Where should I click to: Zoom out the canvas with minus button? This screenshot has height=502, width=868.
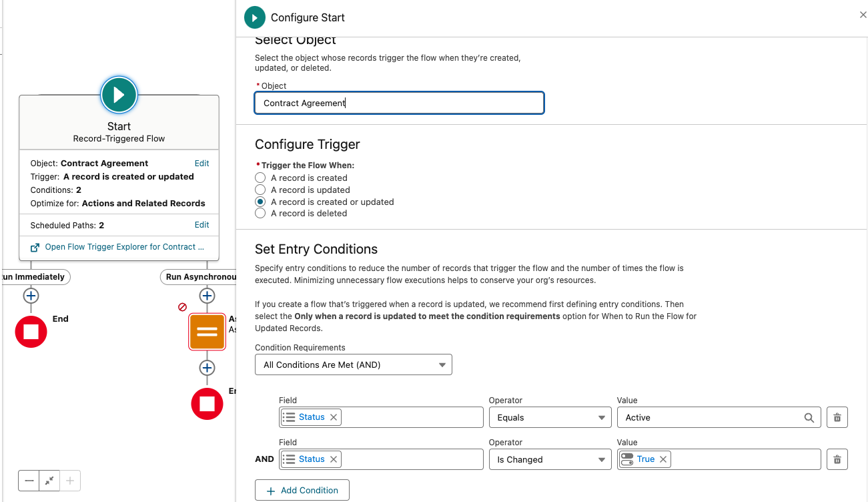coord(29,481)
